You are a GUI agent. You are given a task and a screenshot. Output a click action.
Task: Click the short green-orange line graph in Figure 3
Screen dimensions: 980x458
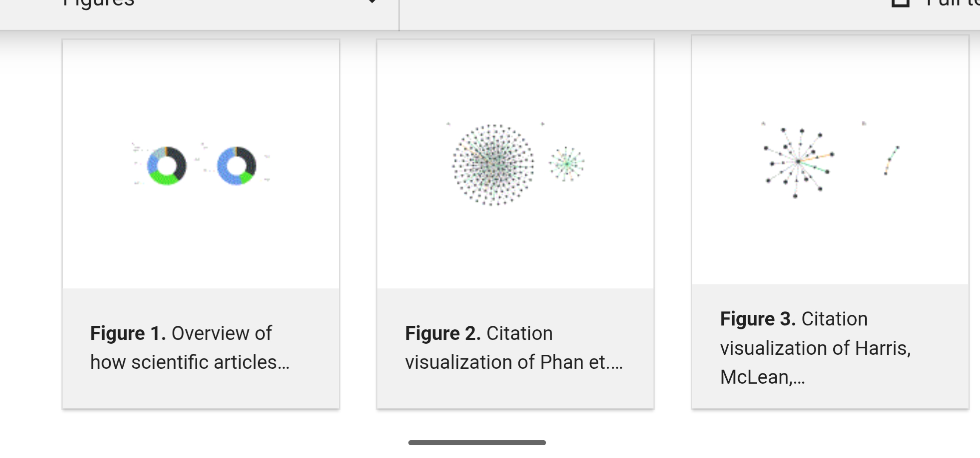(x=892, y=160)
